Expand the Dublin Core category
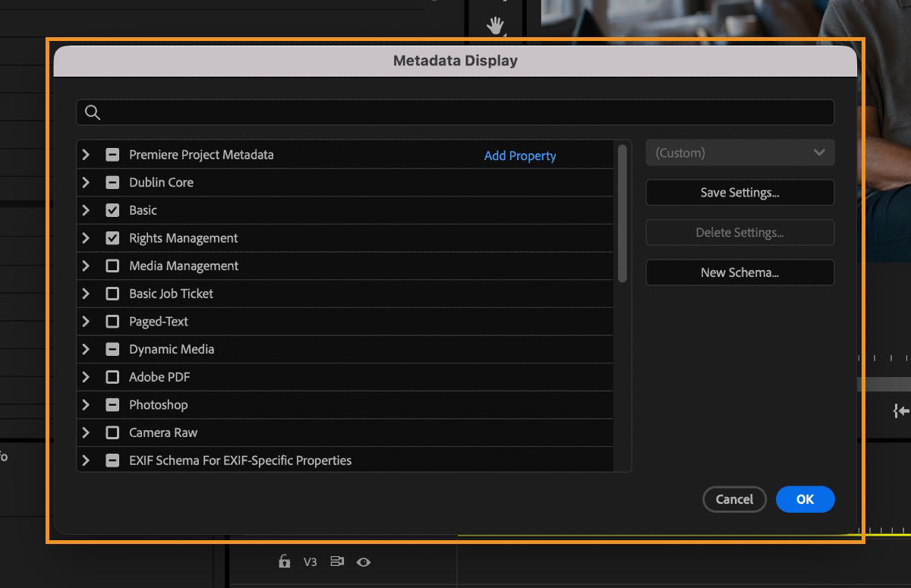The image size is (911, 588). 86,182
